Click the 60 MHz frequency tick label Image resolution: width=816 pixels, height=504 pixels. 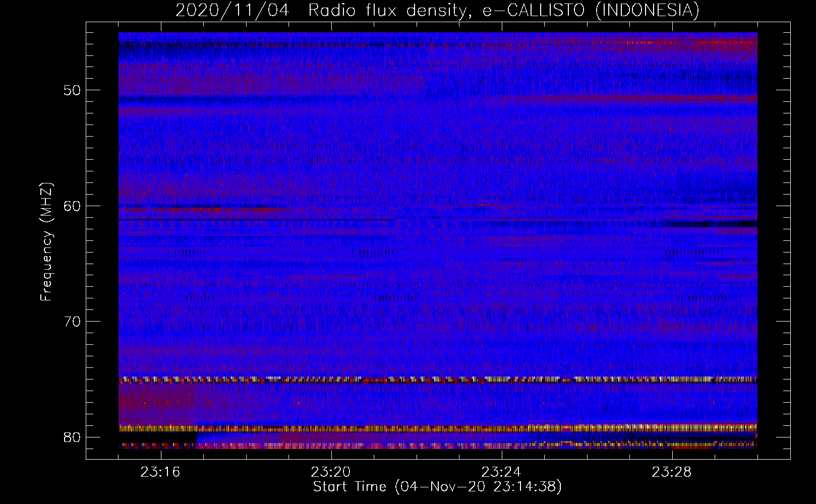[72, 206]
